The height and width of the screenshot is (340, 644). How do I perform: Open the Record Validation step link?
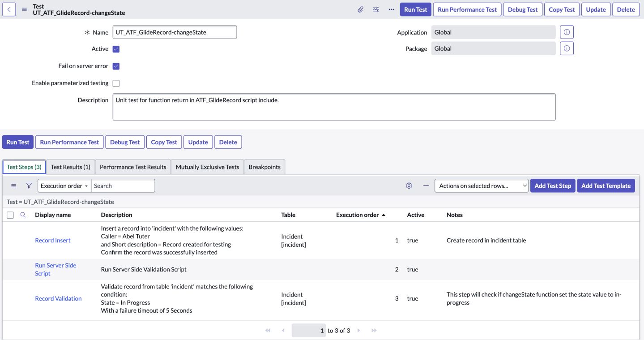(x=58, y=298)
